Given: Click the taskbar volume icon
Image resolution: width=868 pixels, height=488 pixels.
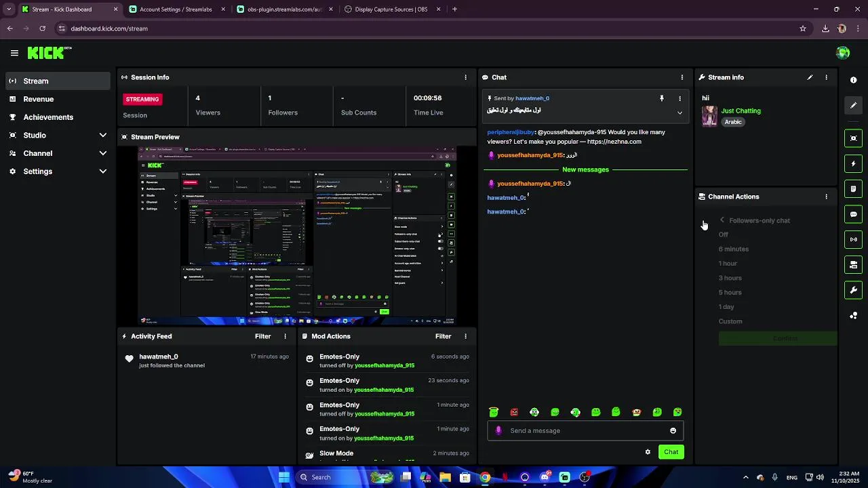Looking at the screenshot, I should click(x=820, y=477).
